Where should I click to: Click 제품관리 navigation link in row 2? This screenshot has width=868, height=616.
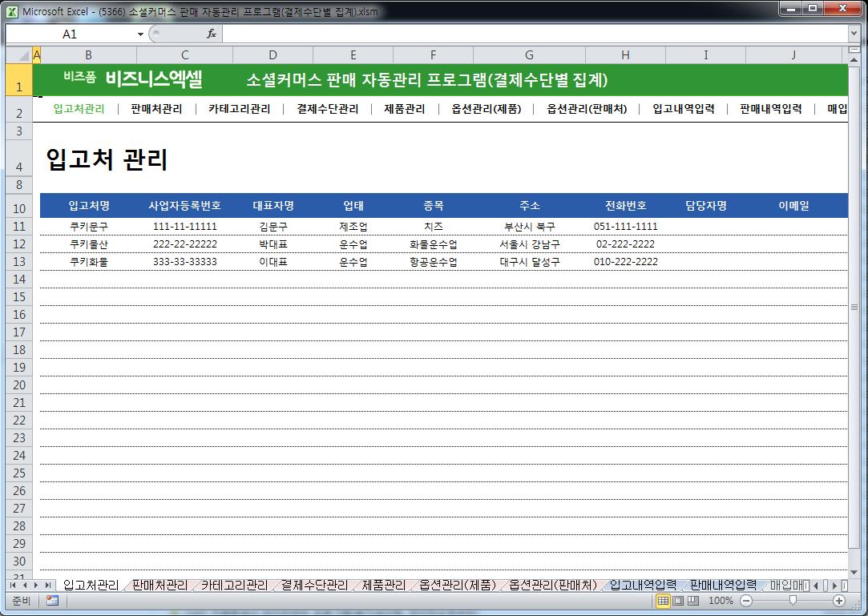coord(404,108)
